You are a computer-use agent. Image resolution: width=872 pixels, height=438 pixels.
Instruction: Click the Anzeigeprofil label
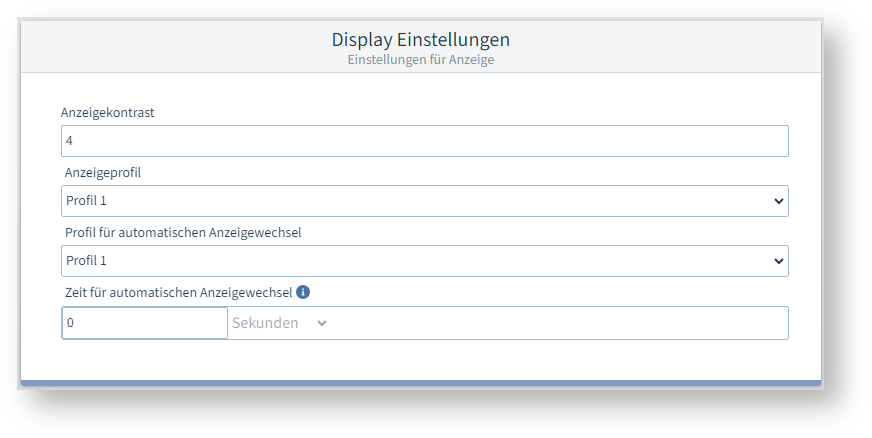103,173
